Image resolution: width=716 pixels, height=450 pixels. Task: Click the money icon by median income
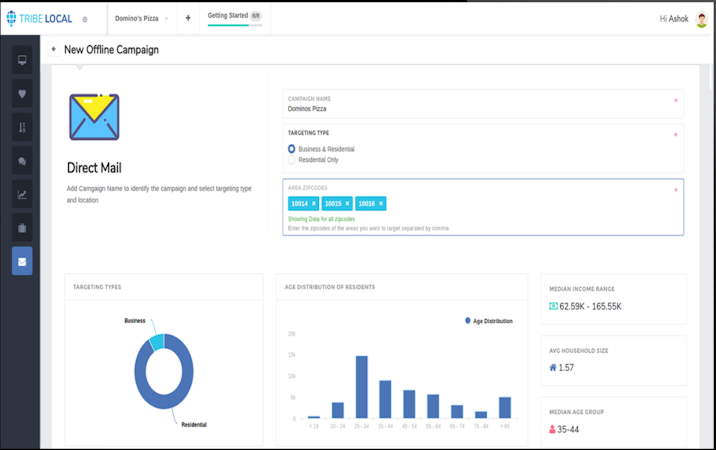tap(553, 306)
